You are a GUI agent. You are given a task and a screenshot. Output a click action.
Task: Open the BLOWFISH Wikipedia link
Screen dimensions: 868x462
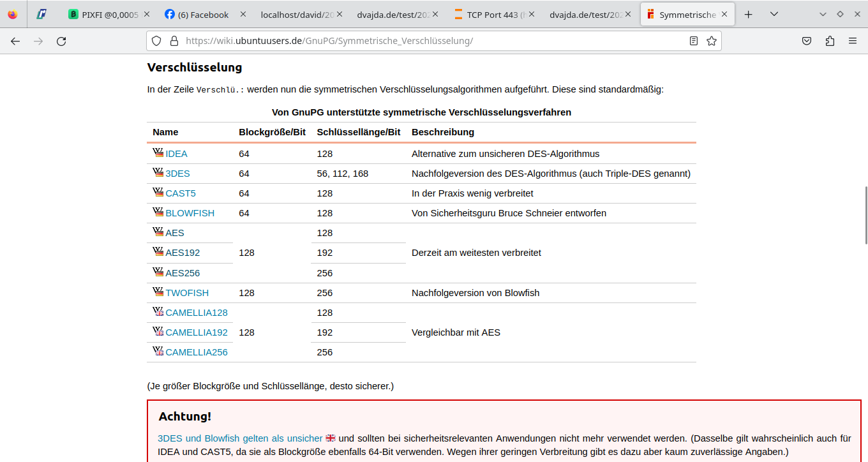[190, 213]
